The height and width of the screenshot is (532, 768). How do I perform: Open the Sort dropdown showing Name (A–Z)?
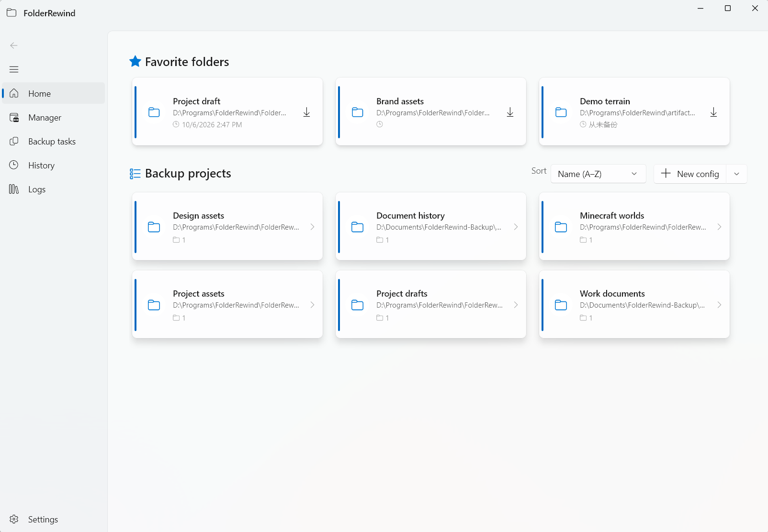[x=599, y=174]
